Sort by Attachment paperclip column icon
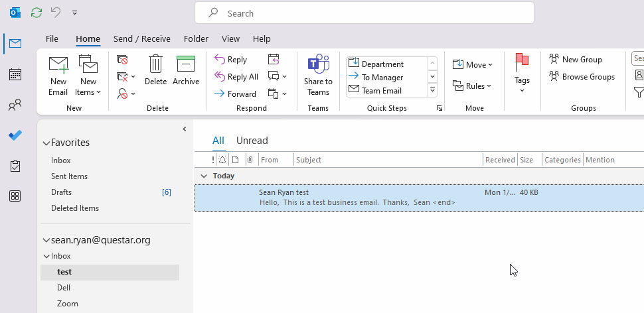644x313 pixels. pos(250,160)
